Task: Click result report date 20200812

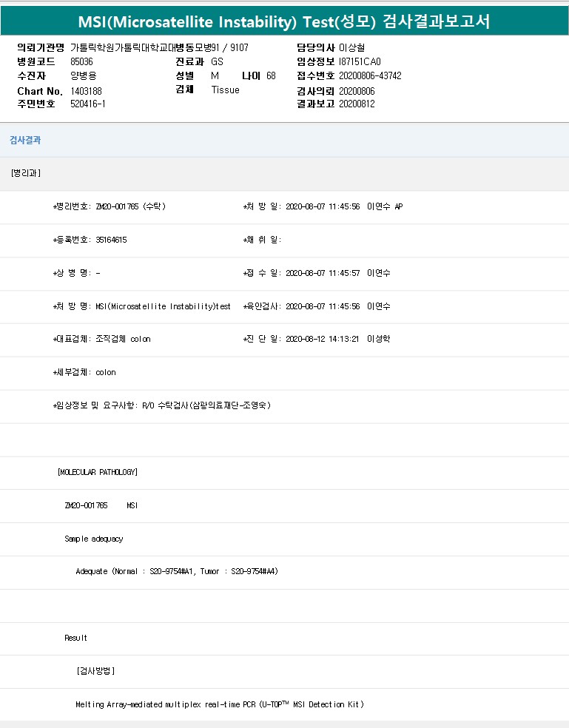Action: (357, 104)
